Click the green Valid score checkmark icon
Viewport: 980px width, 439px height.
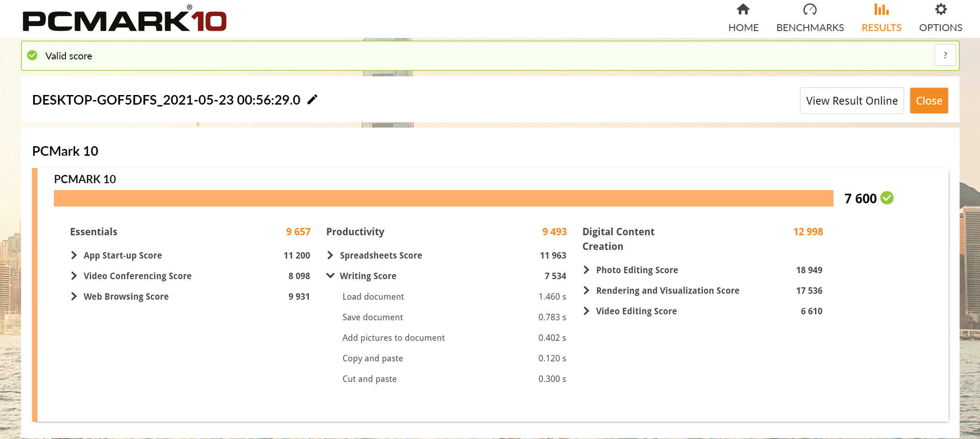click(x=32, y=55)
